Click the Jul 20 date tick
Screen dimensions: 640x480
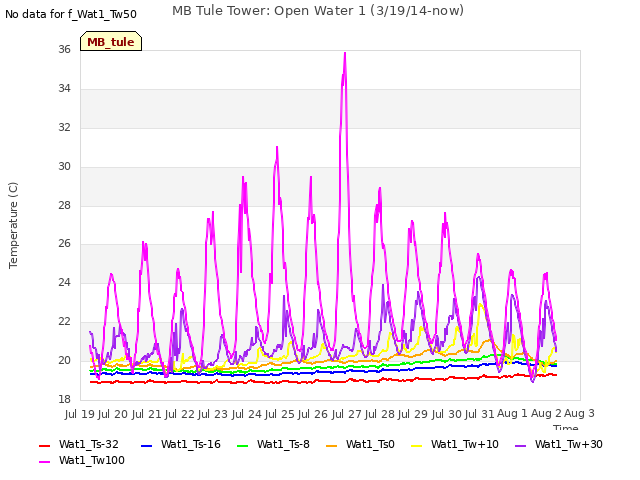click(x=113, y=414)
